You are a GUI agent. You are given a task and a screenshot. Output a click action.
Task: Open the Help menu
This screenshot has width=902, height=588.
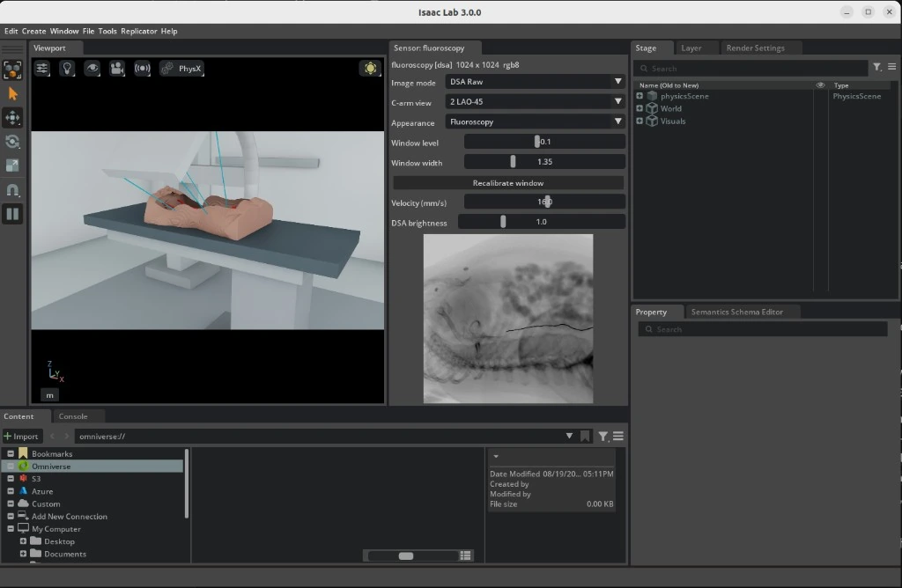[169, 31]
